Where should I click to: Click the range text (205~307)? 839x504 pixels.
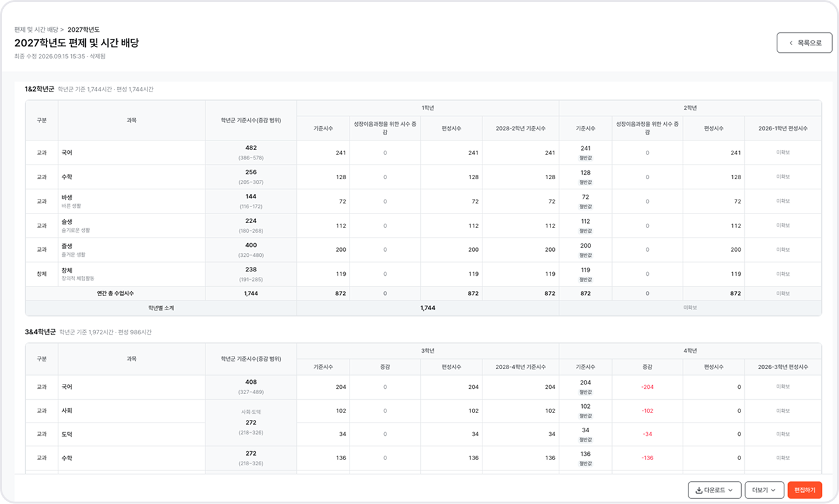pyautogui.click(x=251, y=182)
